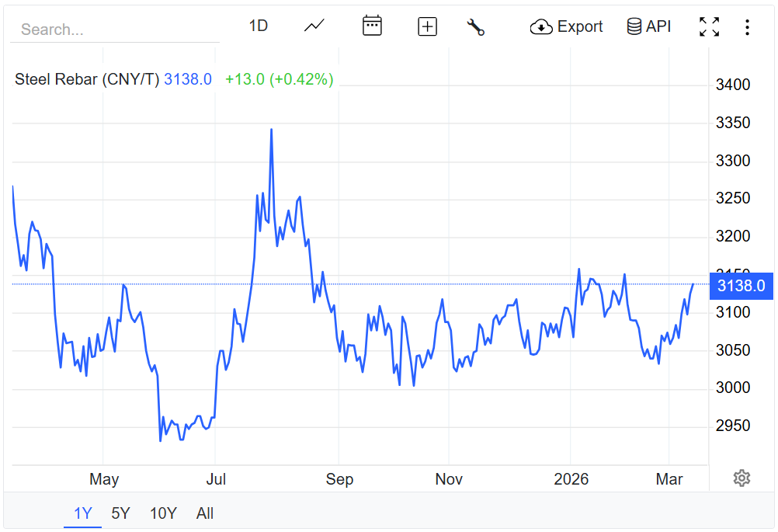
Task: Click the Export cloud download button
Action: (566, 27)
